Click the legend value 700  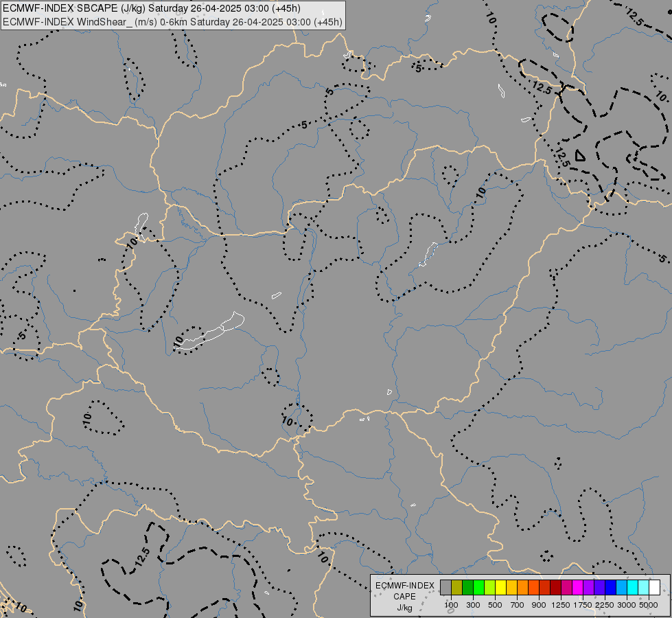point(518,605)
